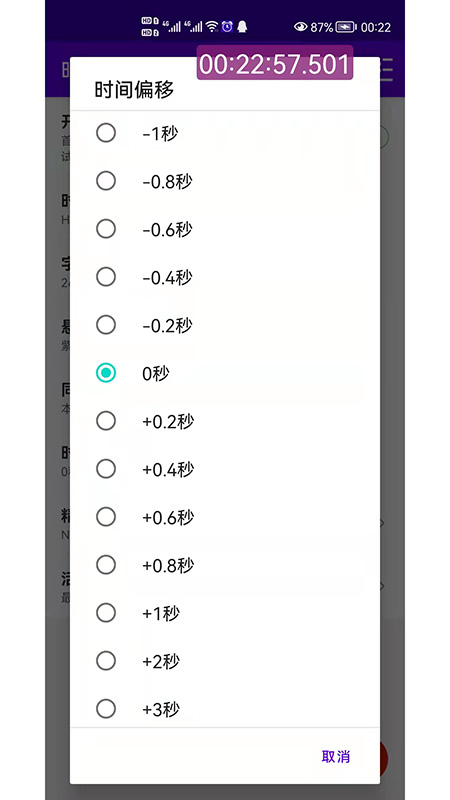This screenshot has width=450, height=800.
Task: Tap the floating purple clock overlay
Action: point(275,63)
